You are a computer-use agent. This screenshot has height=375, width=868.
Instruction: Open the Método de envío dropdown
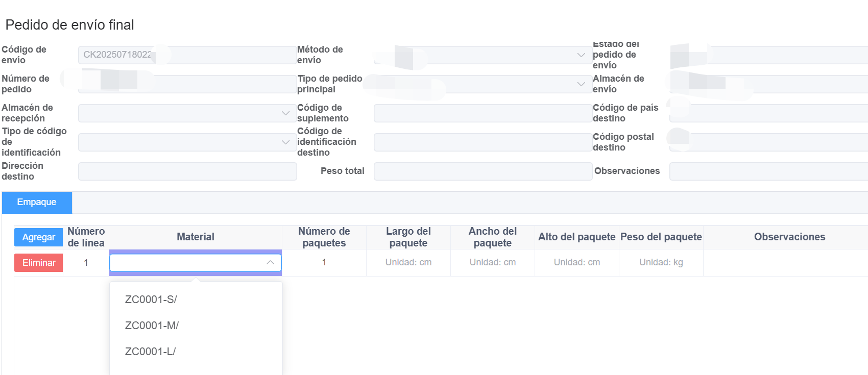click(482, 55)
